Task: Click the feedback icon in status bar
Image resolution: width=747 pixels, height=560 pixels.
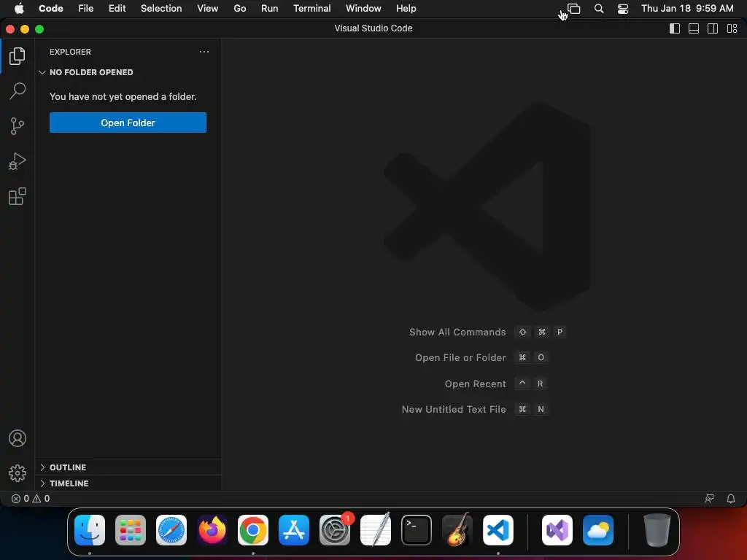Action: pos(709,499)
